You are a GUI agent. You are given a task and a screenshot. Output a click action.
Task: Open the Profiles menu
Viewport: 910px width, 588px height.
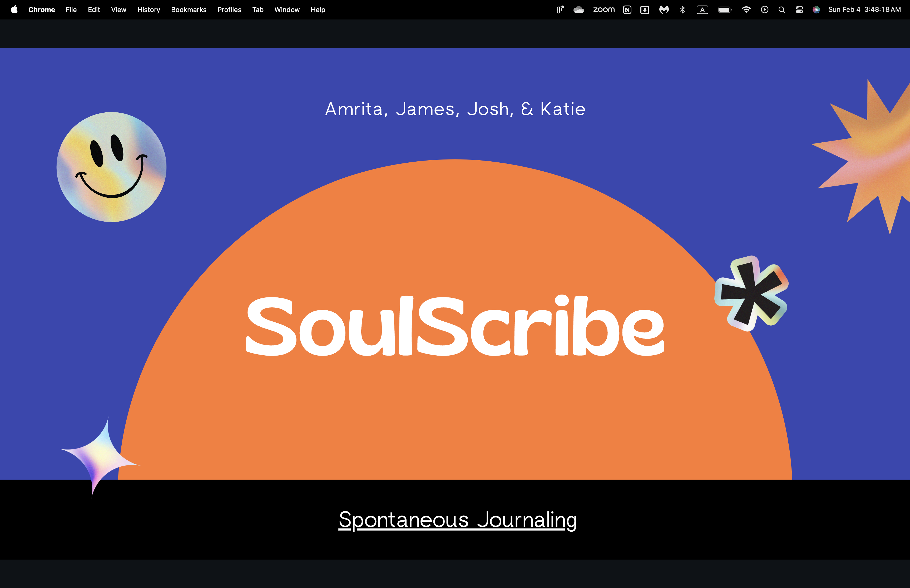[229, 9]
